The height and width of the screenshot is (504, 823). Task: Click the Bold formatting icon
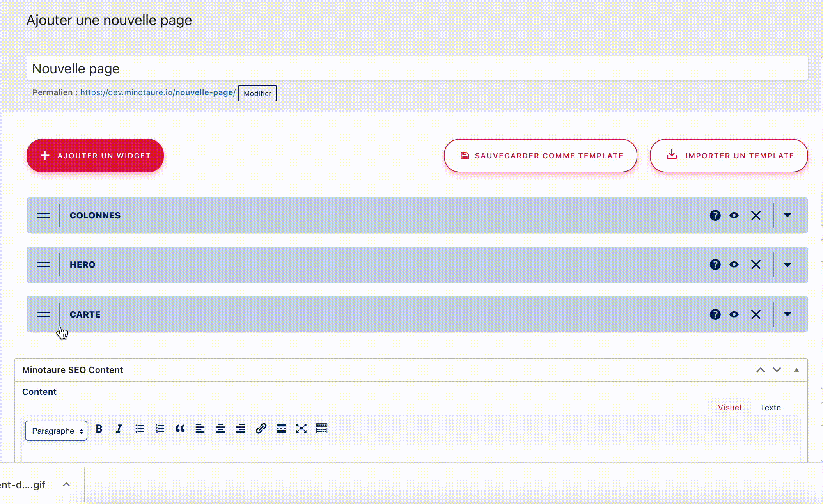click(x=99, y=429)
